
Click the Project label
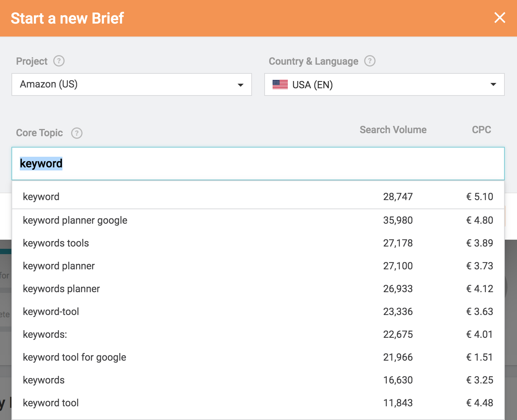pos(32,61)
